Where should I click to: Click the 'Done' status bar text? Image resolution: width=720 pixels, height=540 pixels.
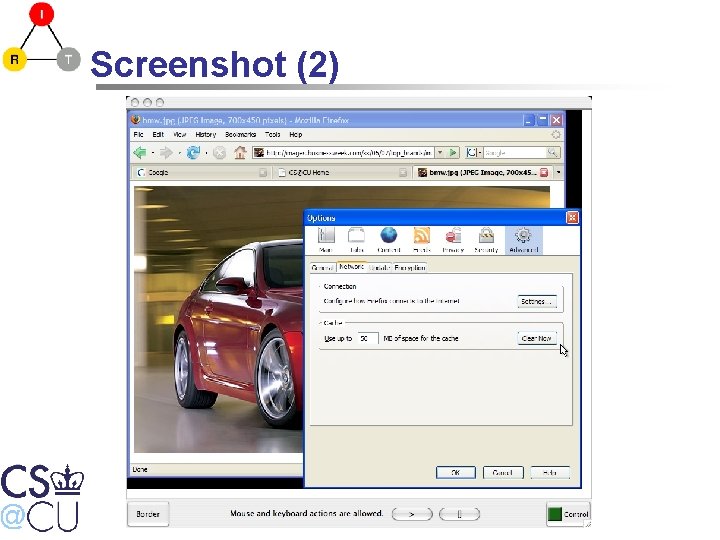pos(140,469)
